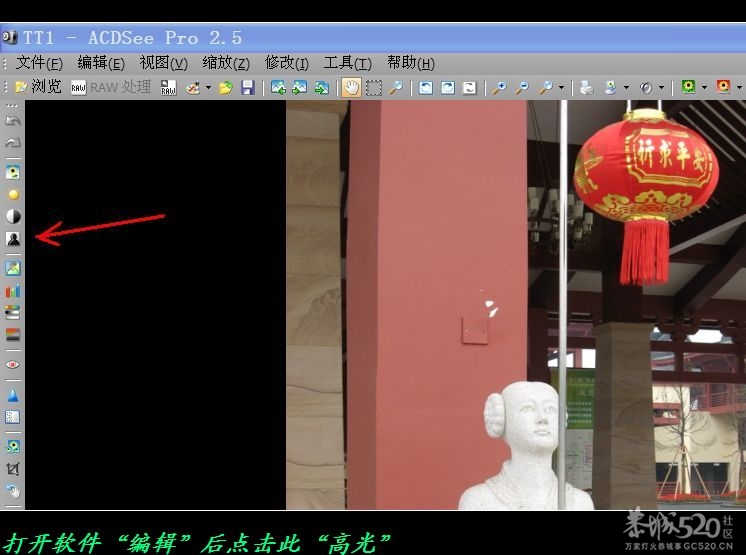The width and height of the screenshot is (746, 555).
Task: Select the yellow sun brightness tool
Action: click(13, 195)
